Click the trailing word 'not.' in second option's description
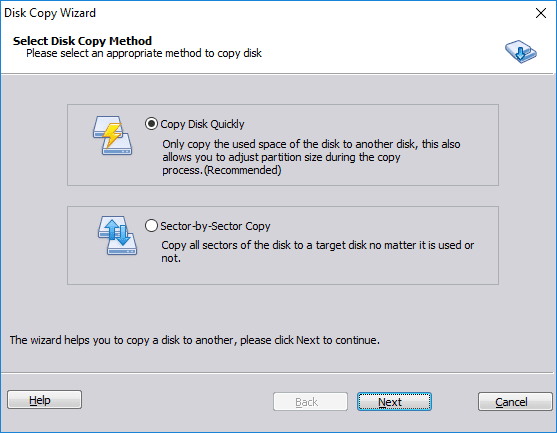 (171, 258)
